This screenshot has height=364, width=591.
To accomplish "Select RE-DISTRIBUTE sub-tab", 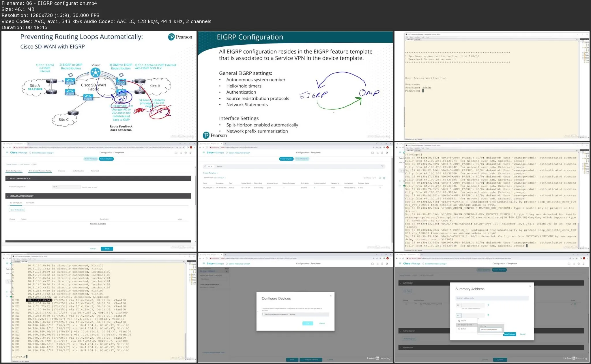I will (16, 203).
